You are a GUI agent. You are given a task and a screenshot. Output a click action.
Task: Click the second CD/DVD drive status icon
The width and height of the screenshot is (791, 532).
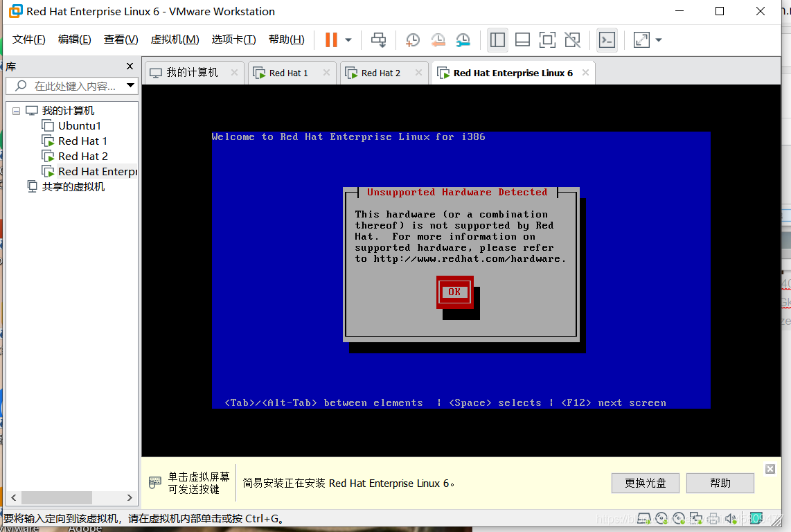(679, 518)
